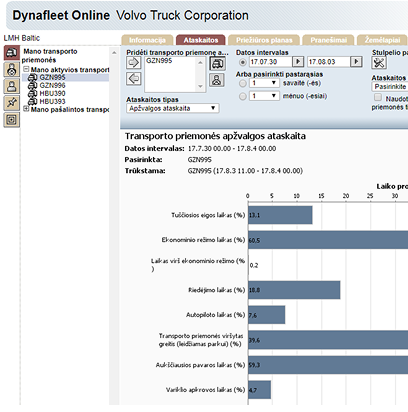Click LMH Baltic company label
Viewport: 408px width, 412px height.
pos(22,38)
